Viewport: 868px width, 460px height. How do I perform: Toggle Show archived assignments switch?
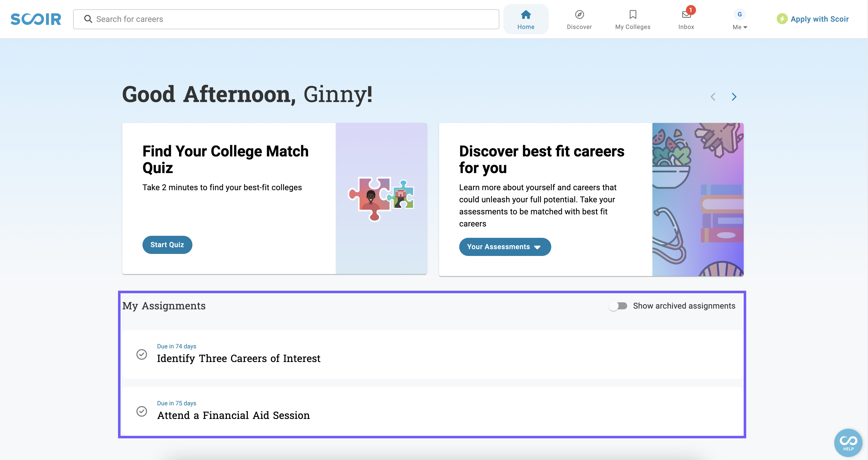pos(618,306)
